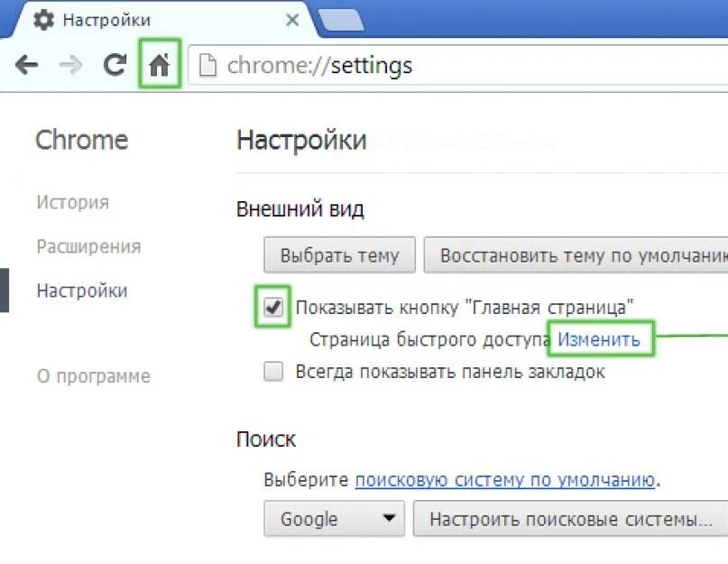Select Настройки in the sidebar
Viewport: 728px width, 564px height.
tap(82, 291)
